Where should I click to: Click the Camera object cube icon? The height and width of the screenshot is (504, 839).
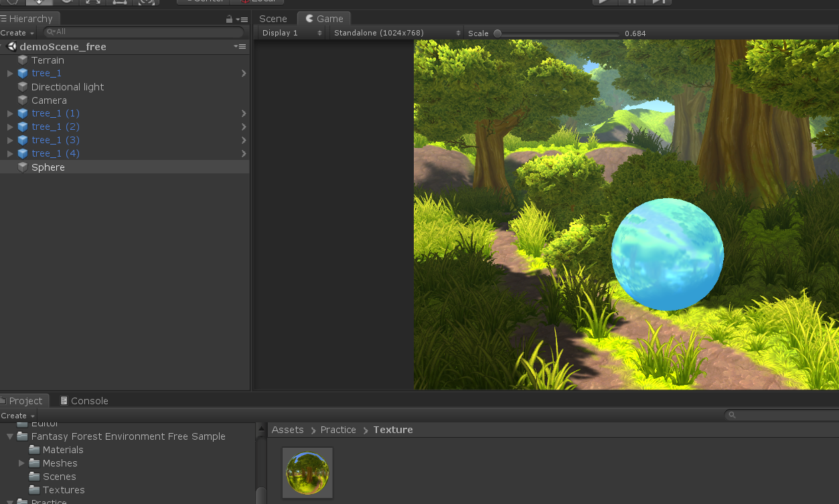click(x=23, y=100)
